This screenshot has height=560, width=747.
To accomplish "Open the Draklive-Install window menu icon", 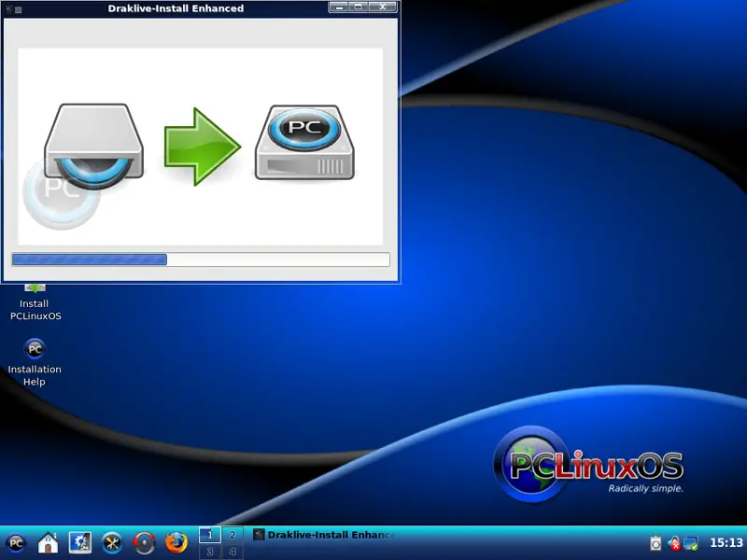I will point(8,8).
